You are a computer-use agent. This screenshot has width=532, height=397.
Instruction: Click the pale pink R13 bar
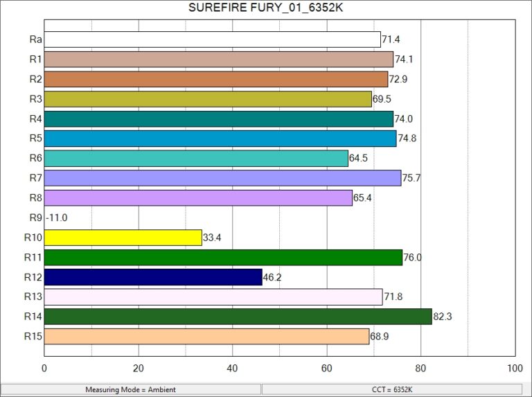213,297
